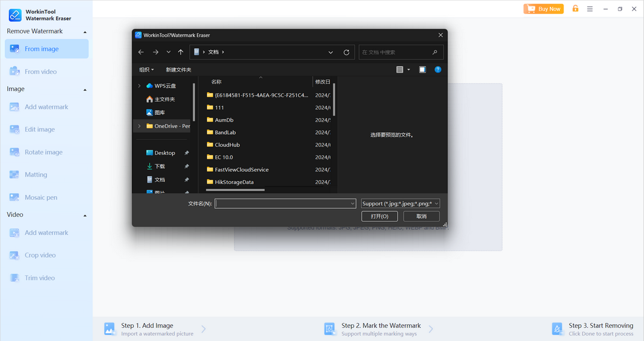Sort by 修改日 column header
This screenshot has height=341, width=644.
323,82
